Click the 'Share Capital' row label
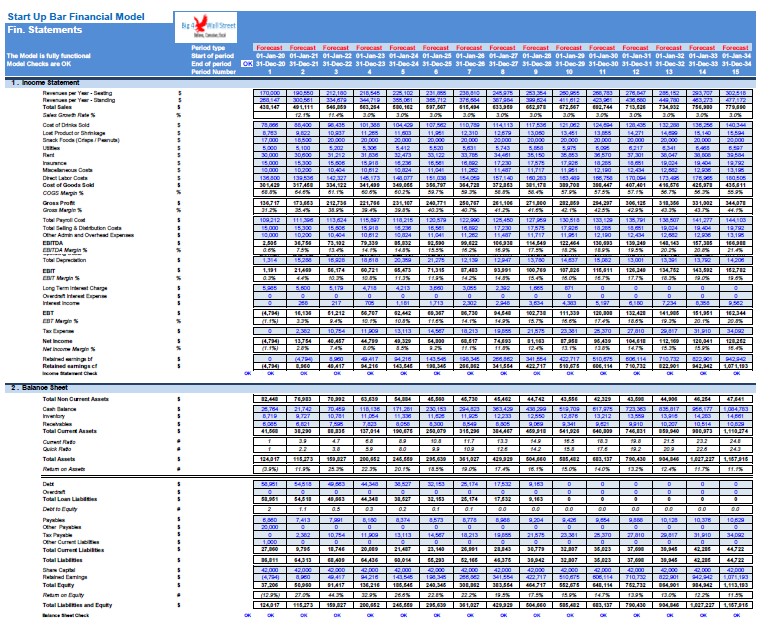 click(x=59, y=570)
